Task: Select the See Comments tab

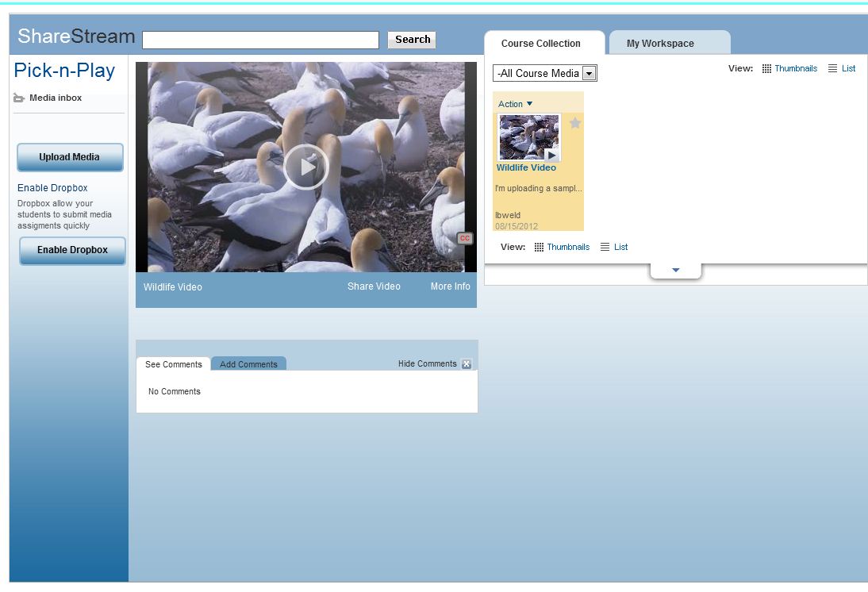Action: point(173,364)
